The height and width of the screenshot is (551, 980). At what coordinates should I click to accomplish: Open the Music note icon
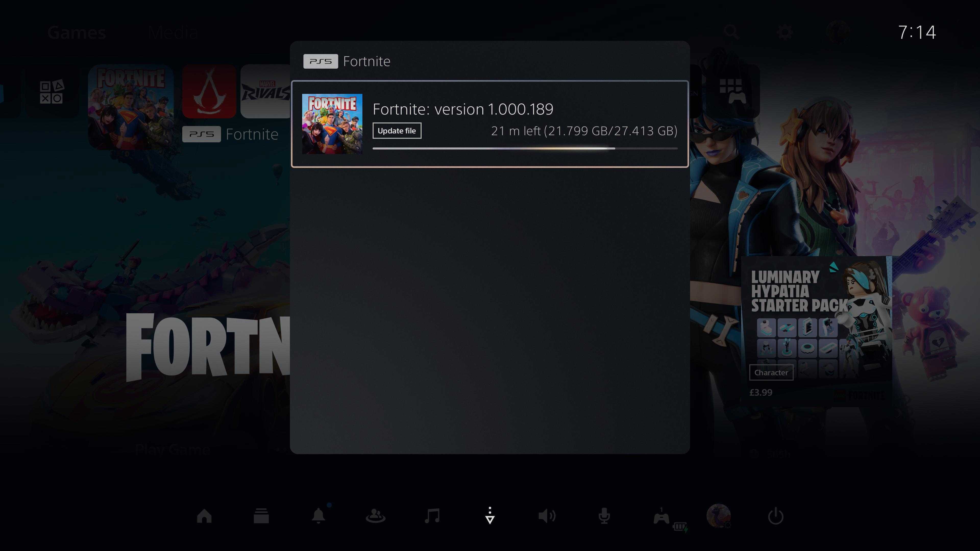point(433,516)
